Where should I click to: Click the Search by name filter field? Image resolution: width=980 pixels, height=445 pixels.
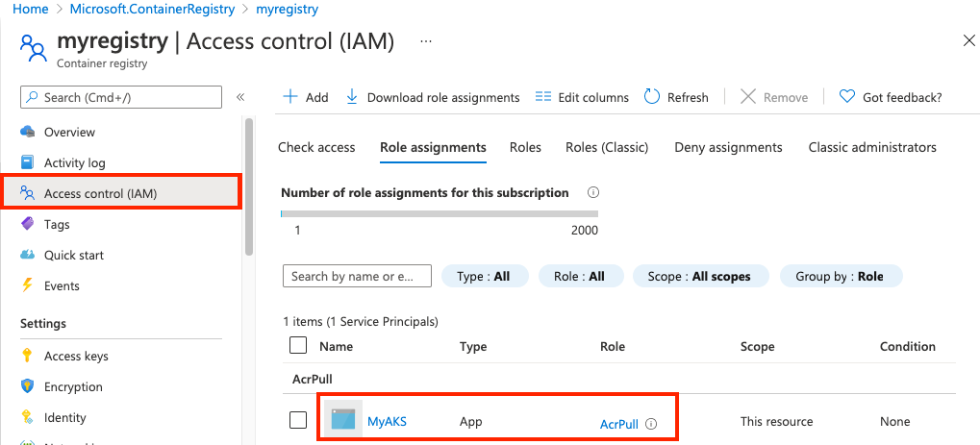pos(357,276)
